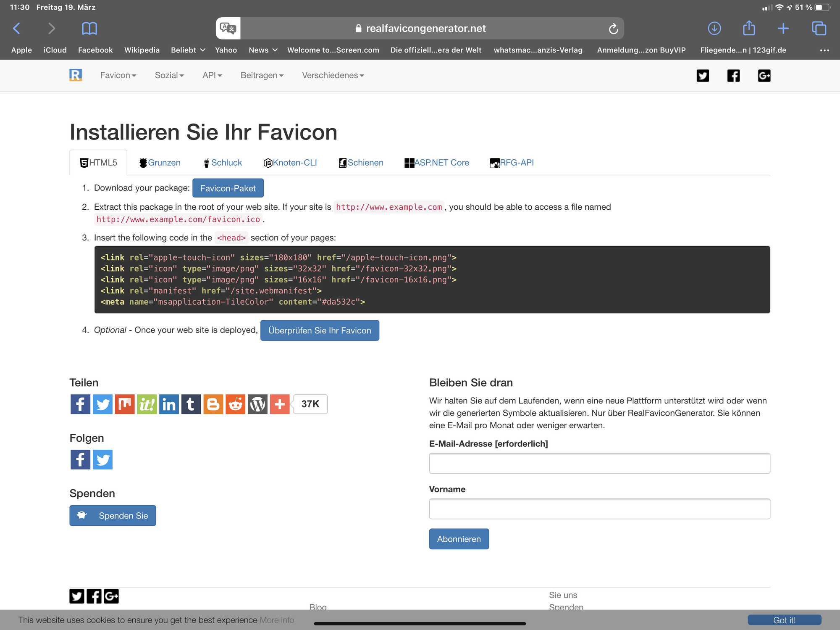Click the 37K share counter
Image resolution: width=840 pixels, height=630 pixels.
(310, 404)
